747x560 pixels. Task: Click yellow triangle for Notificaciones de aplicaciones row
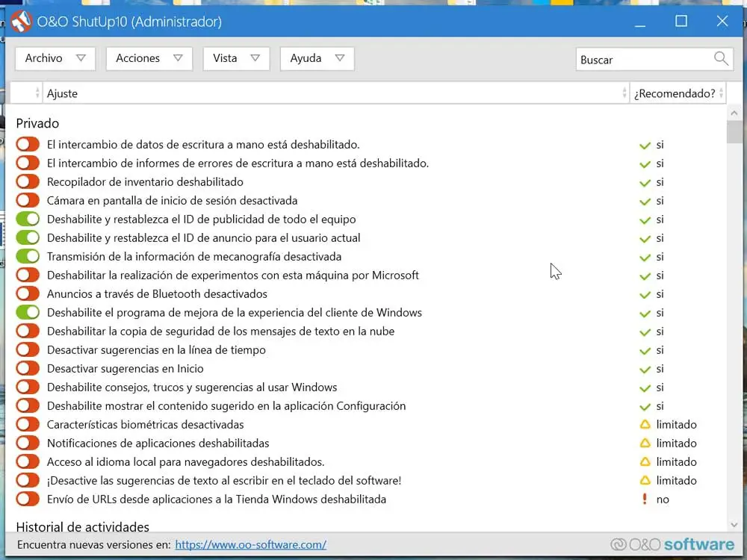click(x=645, y=443)
